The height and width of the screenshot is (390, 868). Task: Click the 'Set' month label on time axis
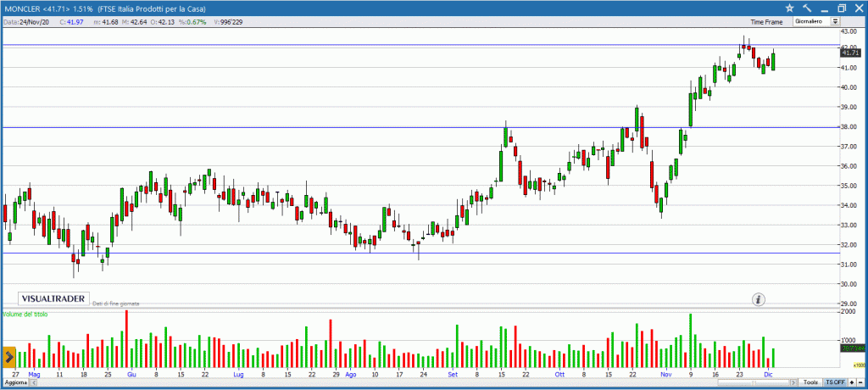pos(453,375)
